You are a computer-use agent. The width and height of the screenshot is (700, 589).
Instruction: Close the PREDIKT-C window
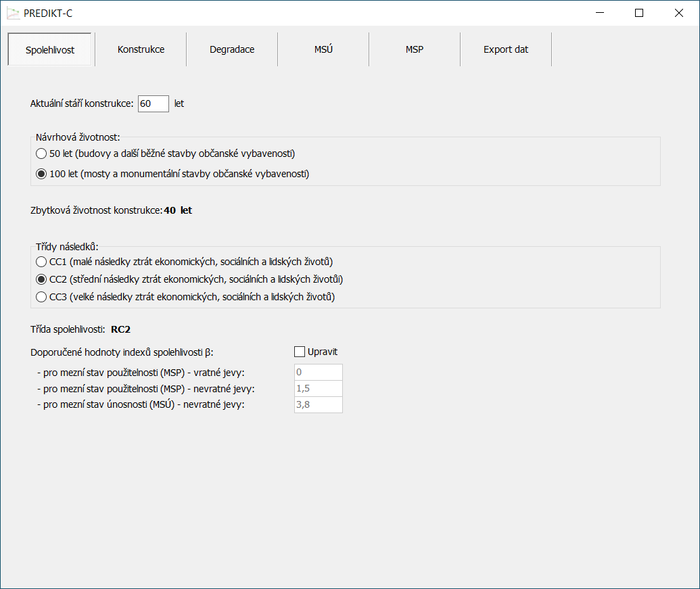click(679, 13)
